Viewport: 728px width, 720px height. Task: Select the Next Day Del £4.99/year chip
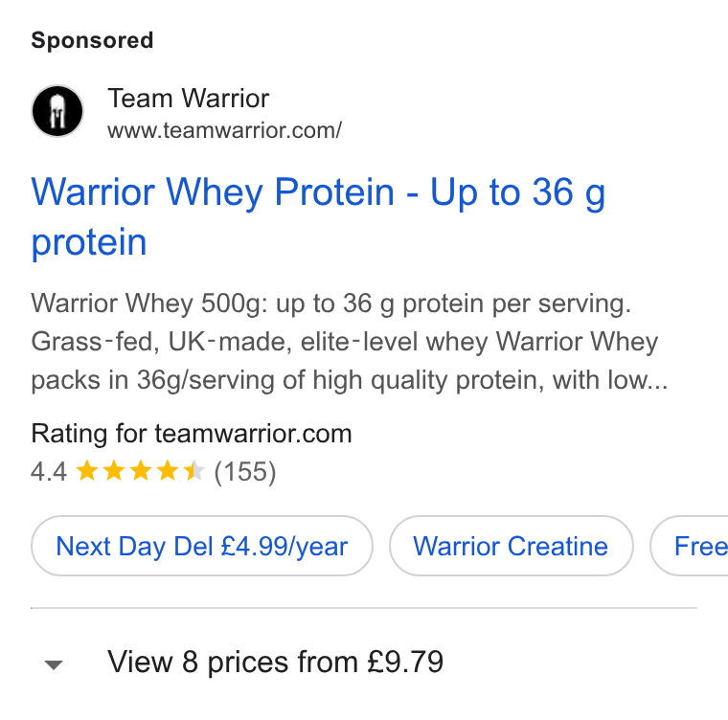pyautogui.click(x=202, y=546)
